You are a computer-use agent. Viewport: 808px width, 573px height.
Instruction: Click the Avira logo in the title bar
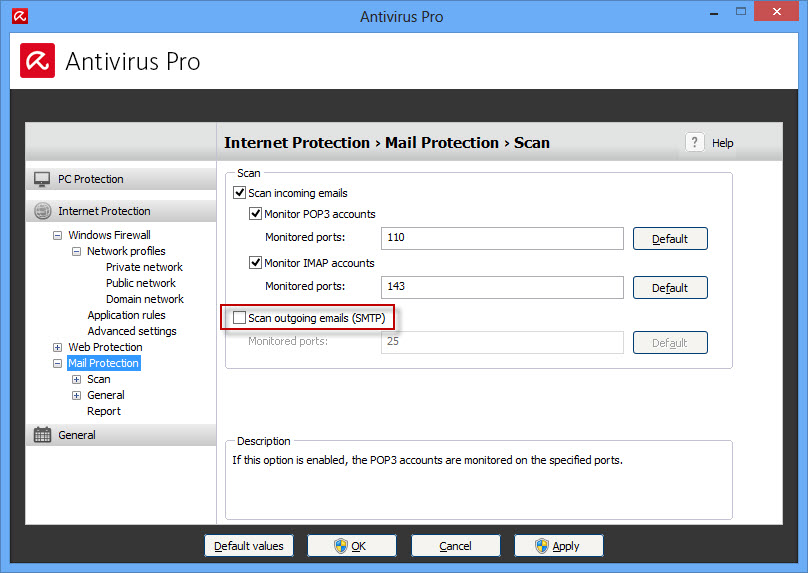click(20, 16)
